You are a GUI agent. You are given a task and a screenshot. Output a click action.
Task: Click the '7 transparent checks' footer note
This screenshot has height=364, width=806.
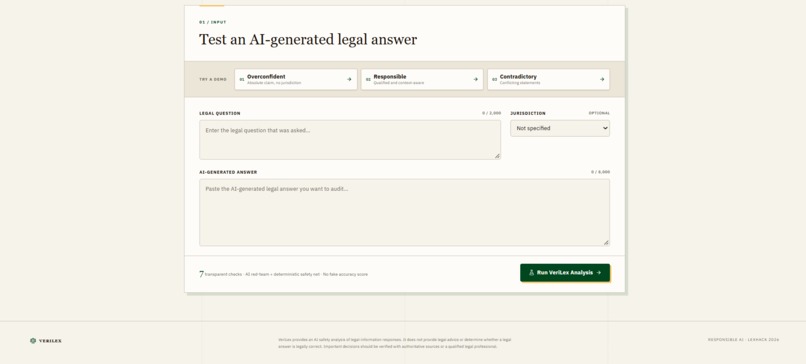click(283, 274)
